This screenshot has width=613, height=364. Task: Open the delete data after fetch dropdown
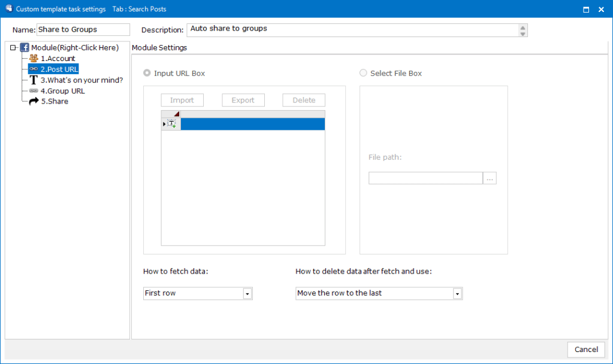457,293
